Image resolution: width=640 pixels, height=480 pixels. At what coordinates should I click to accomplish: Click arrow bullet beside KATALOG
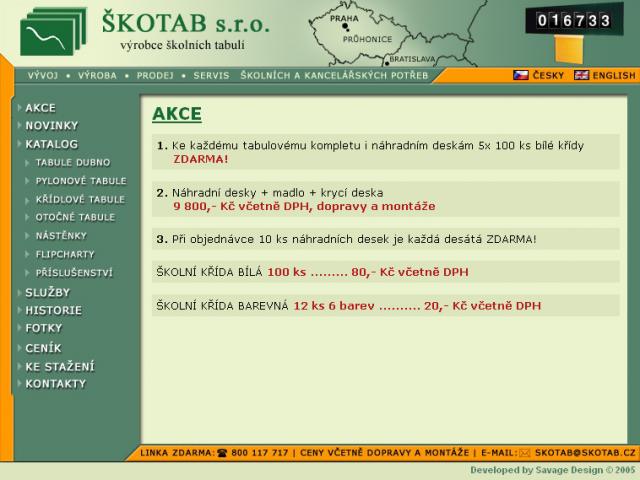point(20,144)
